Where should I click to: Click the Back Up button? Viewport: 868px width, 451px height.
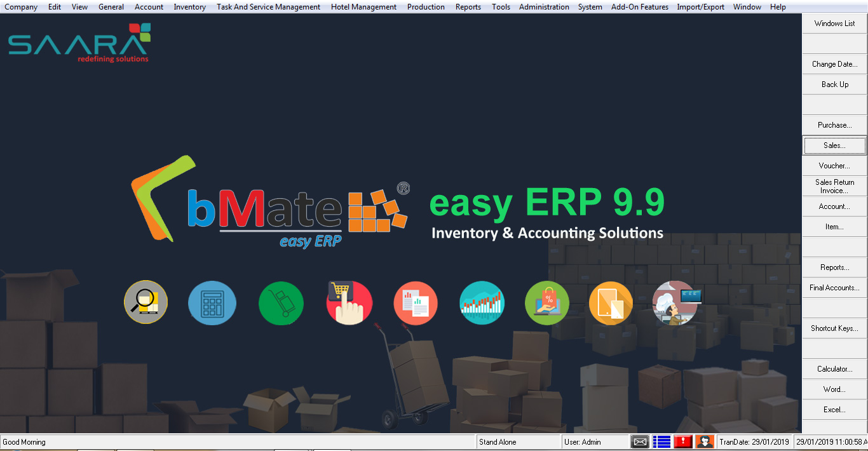click(834, 84)
